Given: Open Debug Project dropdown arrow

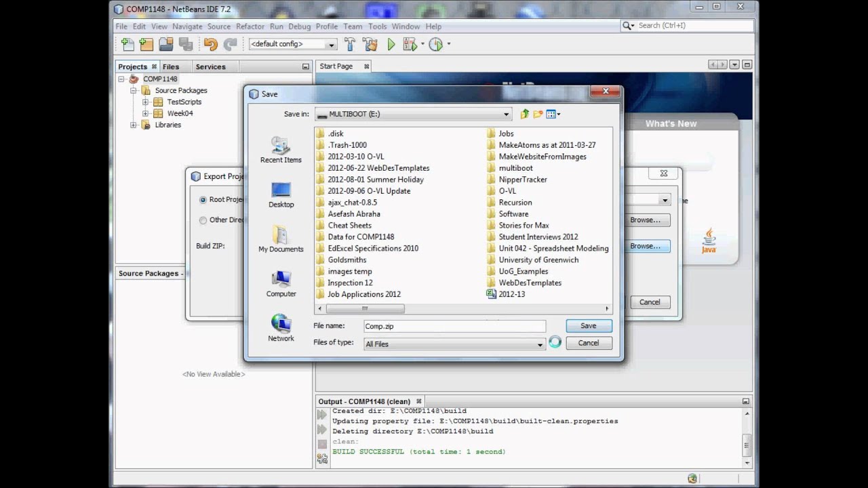Looking at the screenshot, I should pyautogui.click(x=422, y=44).
